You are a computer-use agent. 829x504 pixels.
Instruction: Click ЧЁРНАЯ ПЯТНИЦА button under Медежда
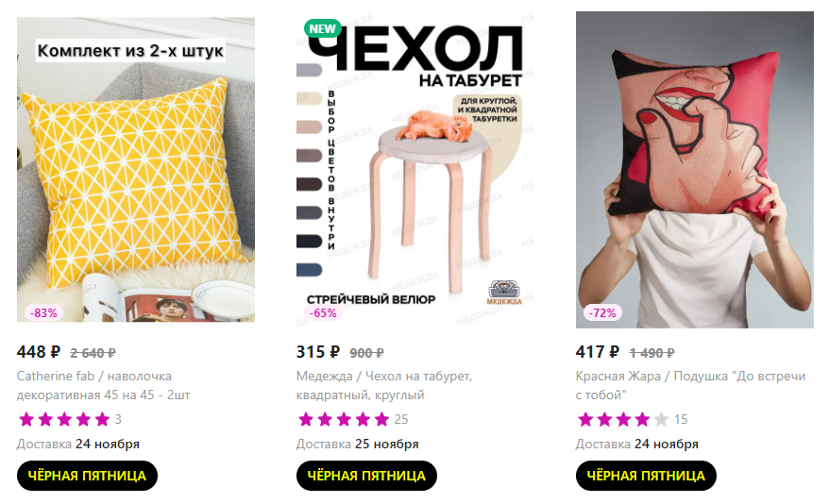point(366,476)
